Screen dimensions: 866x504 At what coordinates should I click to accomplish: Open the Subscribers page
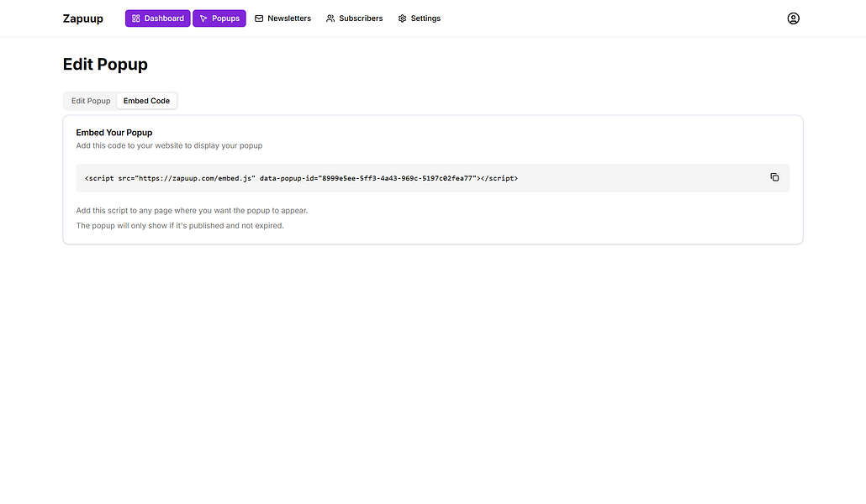click(355, 18)
